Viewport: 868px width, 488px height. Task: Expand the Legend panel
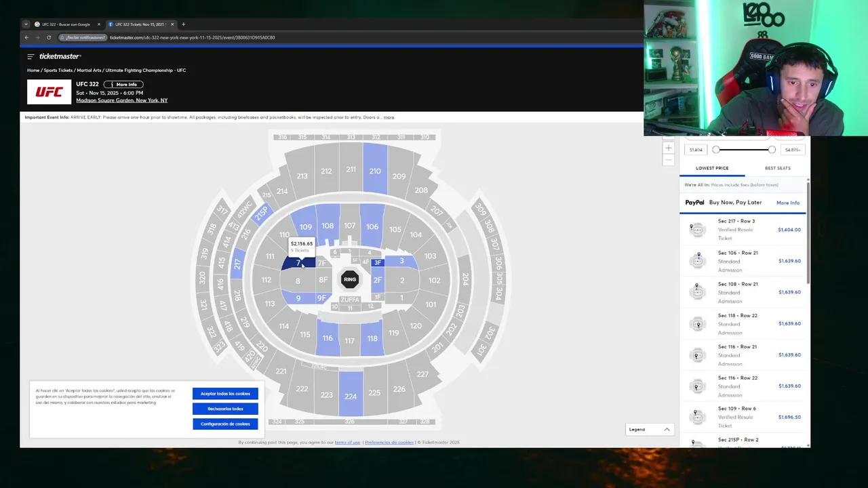tap(650, 429)
